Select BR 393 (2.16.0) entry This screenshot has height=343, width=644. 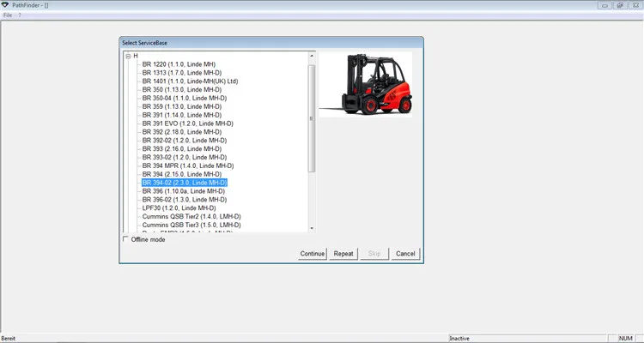(182, 149)
